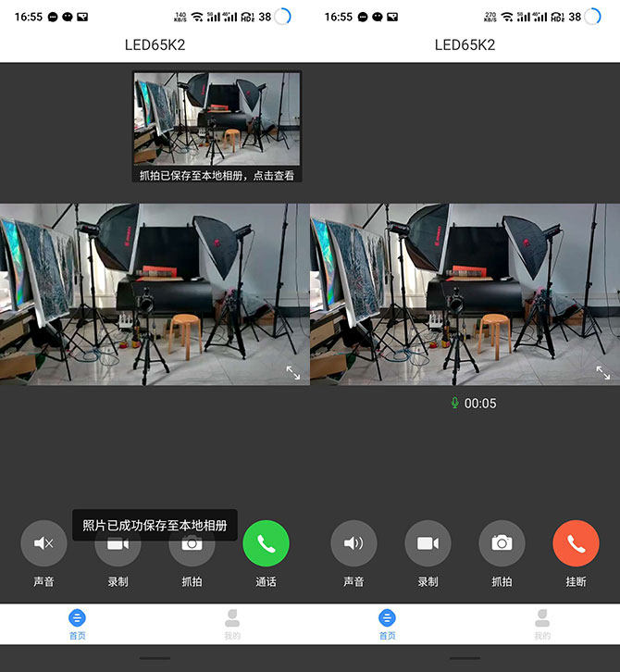Viewport: 620px width, 672px height.
Task: Tap the circular battery indicator in the status bar
Action: pos(282,16)
